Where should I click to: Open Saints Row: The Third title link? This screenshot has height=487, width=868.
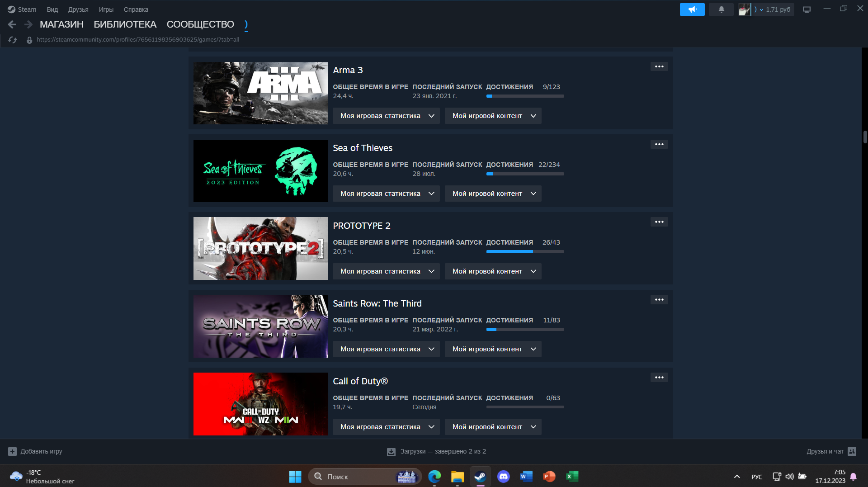[x=377, y=303]
